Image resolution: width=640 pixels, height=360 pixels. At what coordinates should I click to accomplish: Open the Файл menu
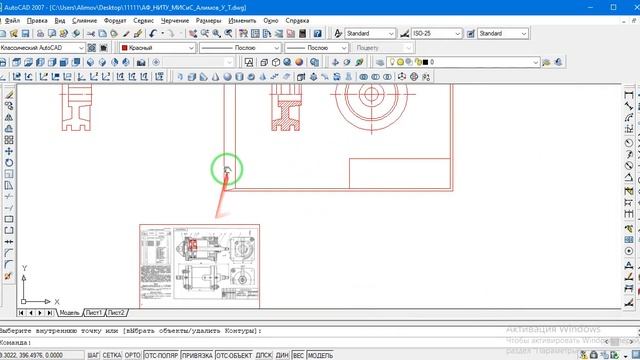[12, 20]
